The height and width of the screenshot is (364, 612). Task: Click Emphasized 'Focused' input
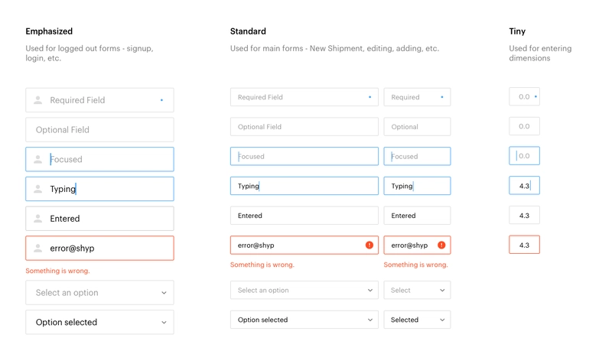100,159
